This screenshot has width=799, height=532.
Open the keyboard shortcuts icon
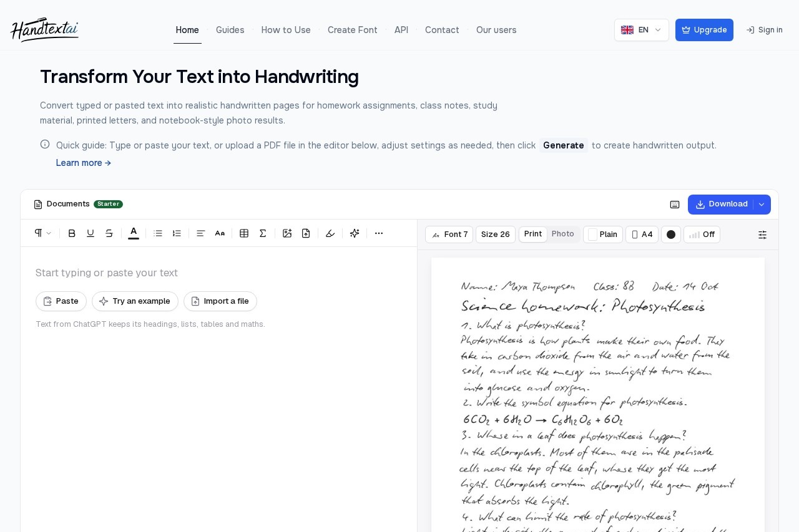(675, 205)
